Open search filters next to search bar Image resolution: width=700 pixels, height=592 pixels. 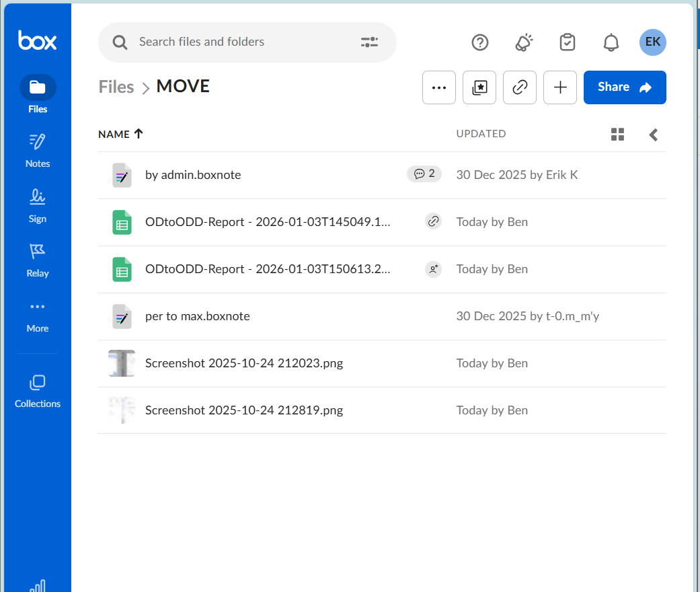point(368,42)
